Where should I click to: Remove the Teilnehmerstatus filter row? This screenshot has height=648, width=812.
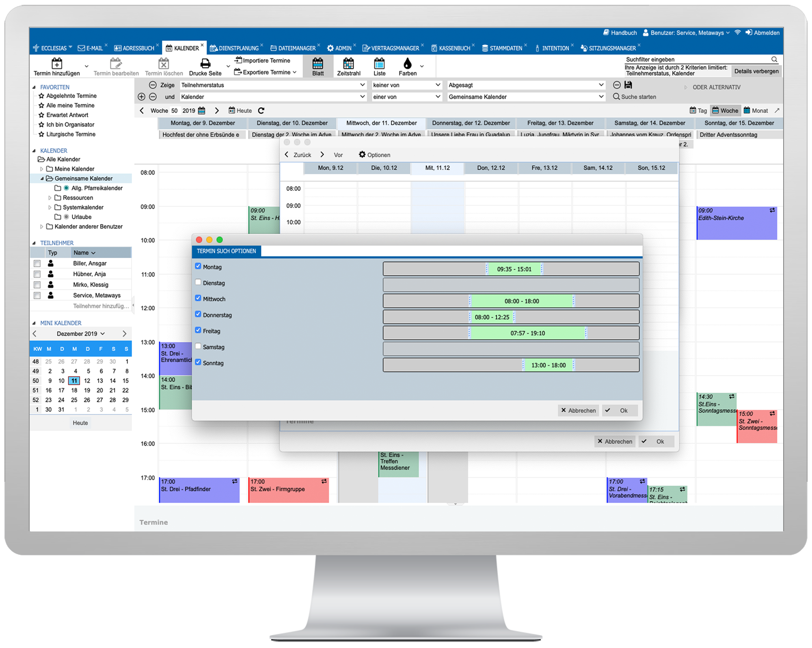point(153,85)
